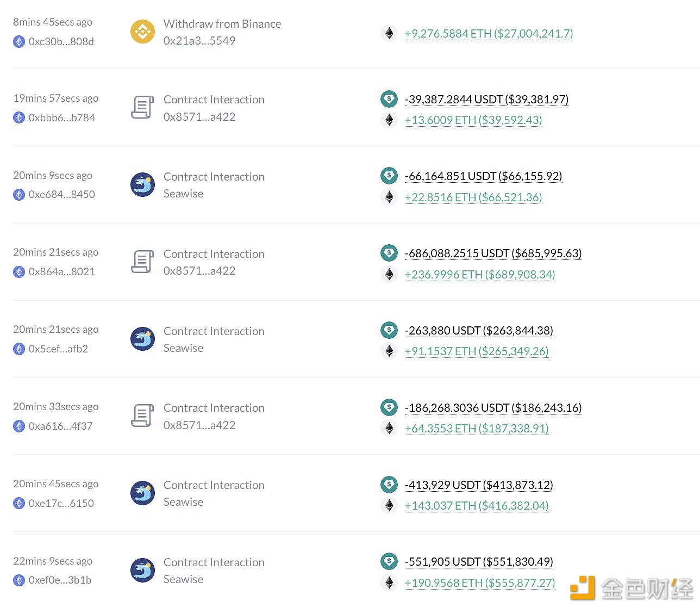
Task: Click Seawise logo in 20mins 45secs row
Action: coord(142,493)
